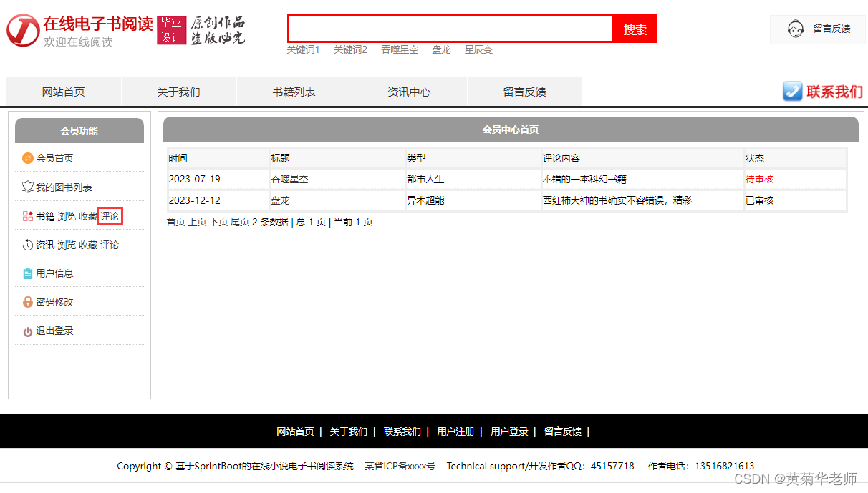The image size is (868, 493).
Task: Open 书籍 评论 in the member menu
Action: tap(110, 216)
